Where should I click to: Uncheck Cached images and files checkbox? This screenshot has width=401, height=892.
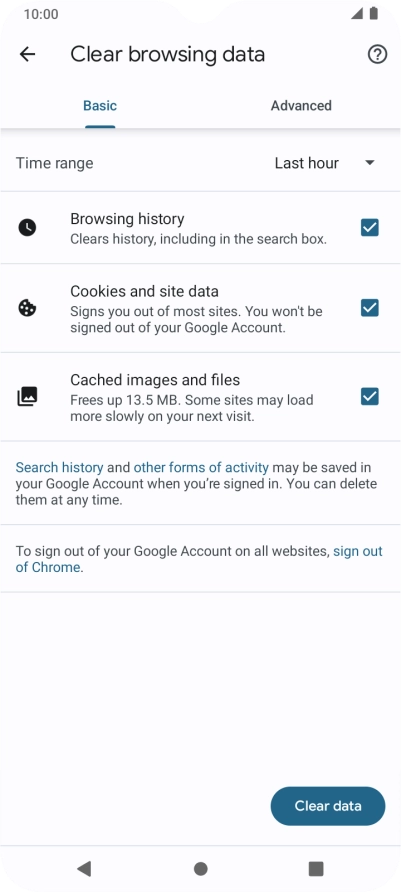(370, 397)
